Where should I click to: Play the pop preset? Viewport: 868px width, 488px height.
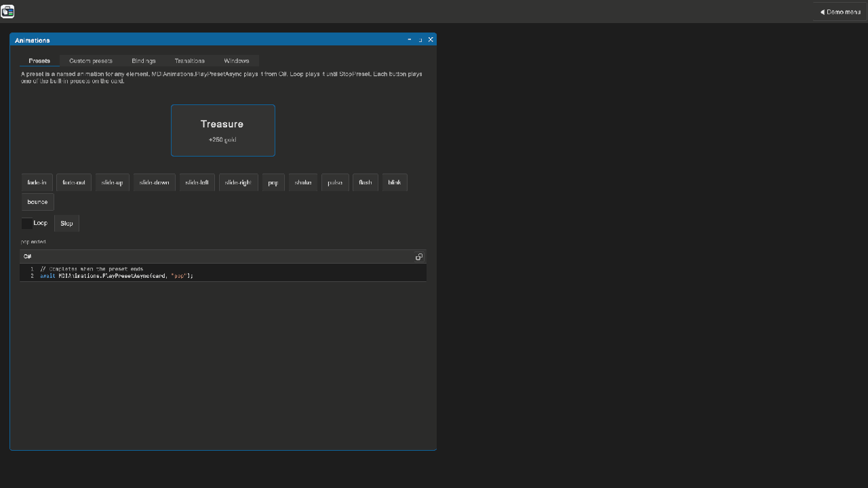click(274, 182)
